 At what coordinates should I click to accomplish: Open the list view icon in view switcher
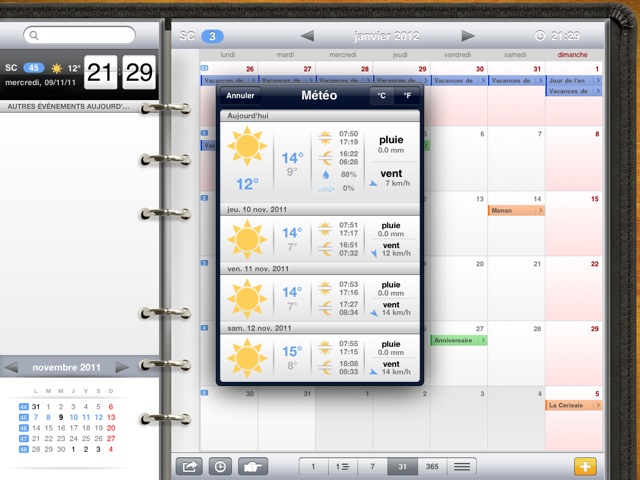[462, 466]
